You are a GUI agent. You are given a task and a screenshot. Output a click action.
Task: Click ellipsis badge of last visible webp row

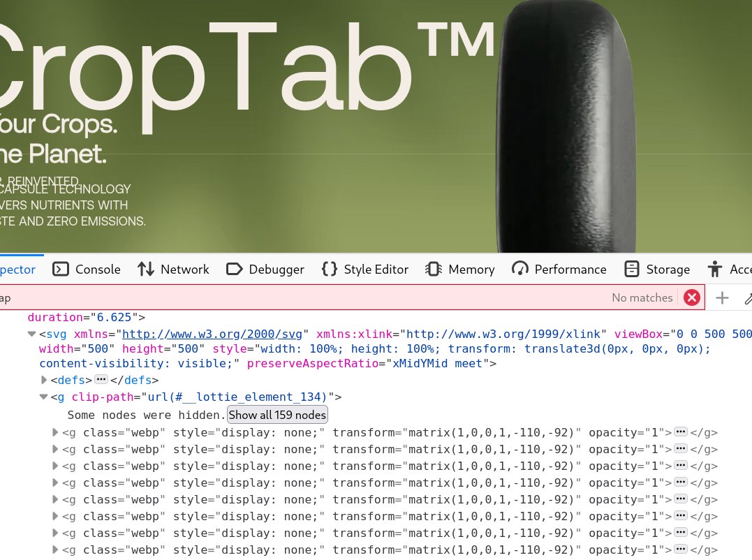(681, 550)
